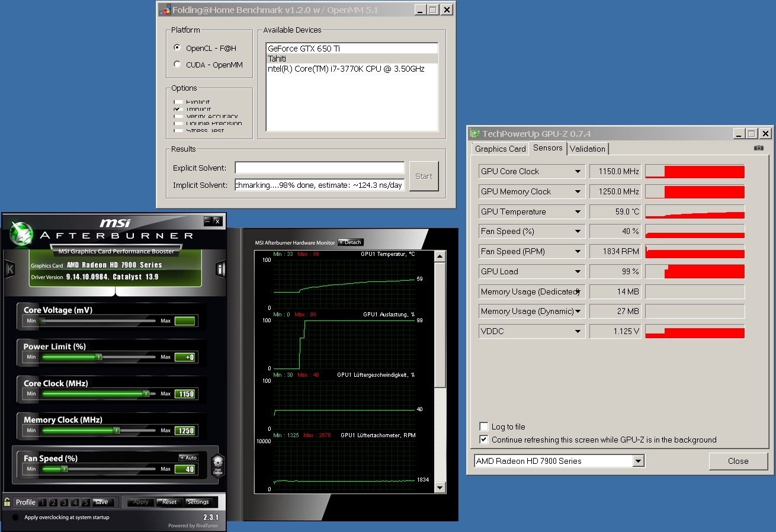The width and height of the screenshot is (776, 532).
Task: Switch to the Graphics Card tab in GPU-Z
Action: 500,149
